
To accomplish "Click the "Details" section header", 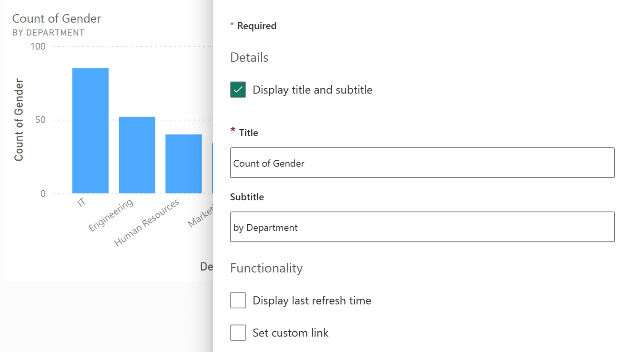I will 249,57.
